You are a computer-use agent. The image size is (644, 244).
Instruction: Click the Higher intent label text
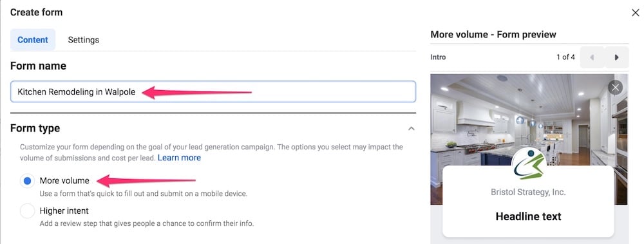(64, 211)
